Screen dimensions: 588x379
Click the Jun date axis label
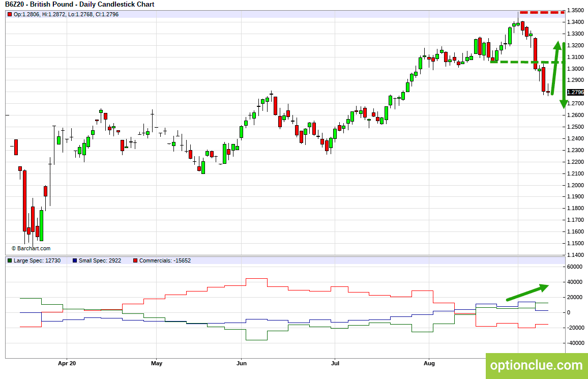coord(242,363)
